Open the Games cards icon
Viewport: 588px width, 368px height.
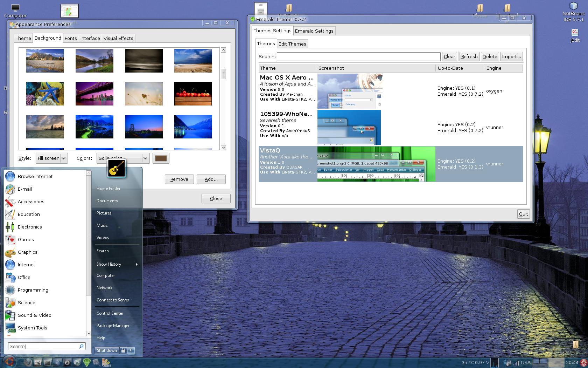coord(10,239)
